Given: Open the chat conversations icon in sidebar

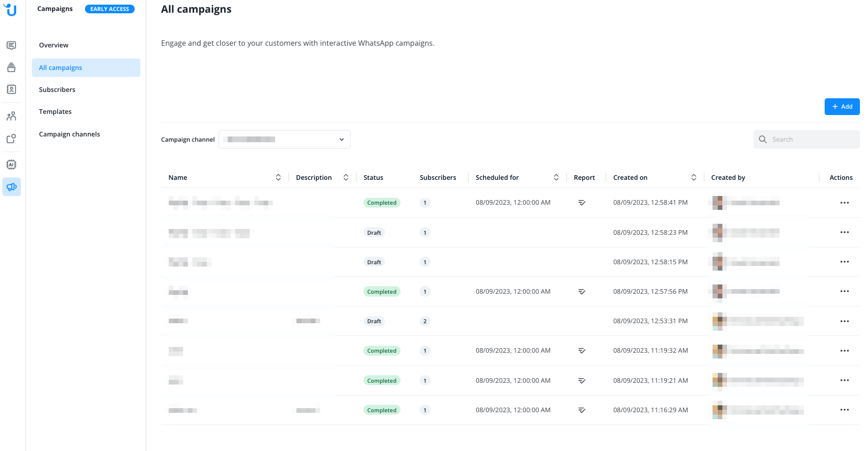Looking at the screenshot, I should click(x=11, y=45).
